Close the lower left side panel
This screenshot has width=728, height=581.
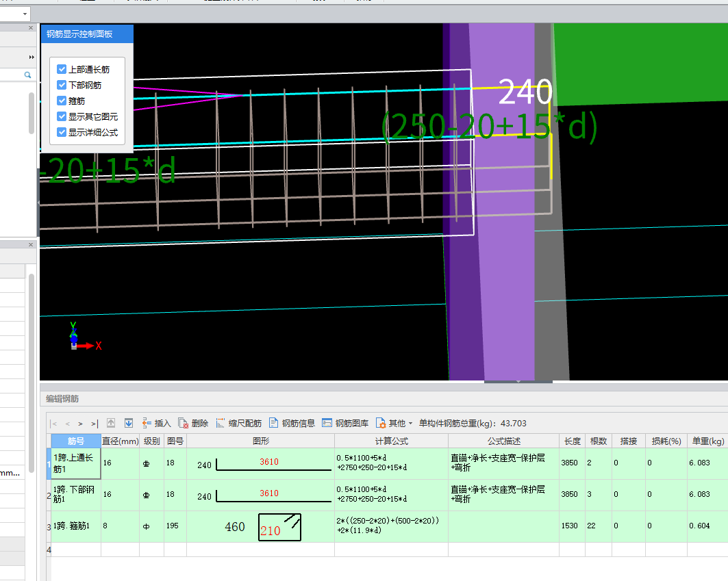point(31,244)
